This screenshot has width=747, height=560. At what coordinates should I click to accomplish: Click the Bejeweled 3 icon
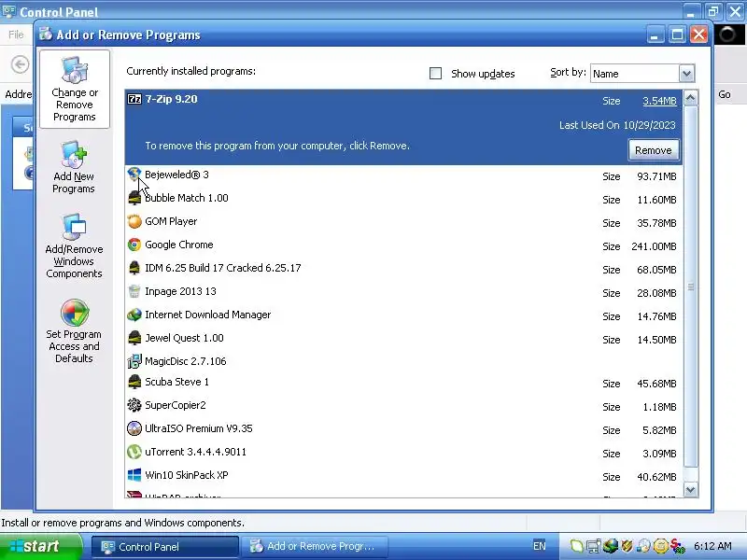coord(134,175)
